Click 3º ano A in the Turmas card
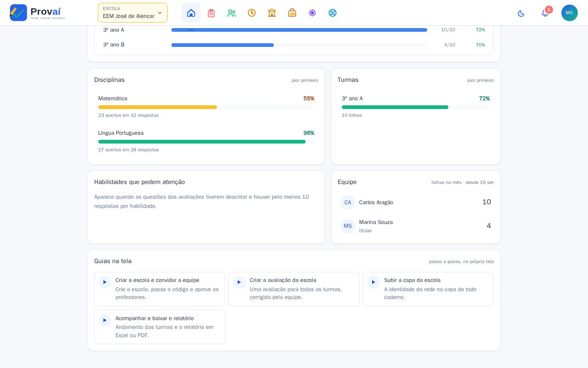The image size is (588, 368). click(x=352, y=98)
